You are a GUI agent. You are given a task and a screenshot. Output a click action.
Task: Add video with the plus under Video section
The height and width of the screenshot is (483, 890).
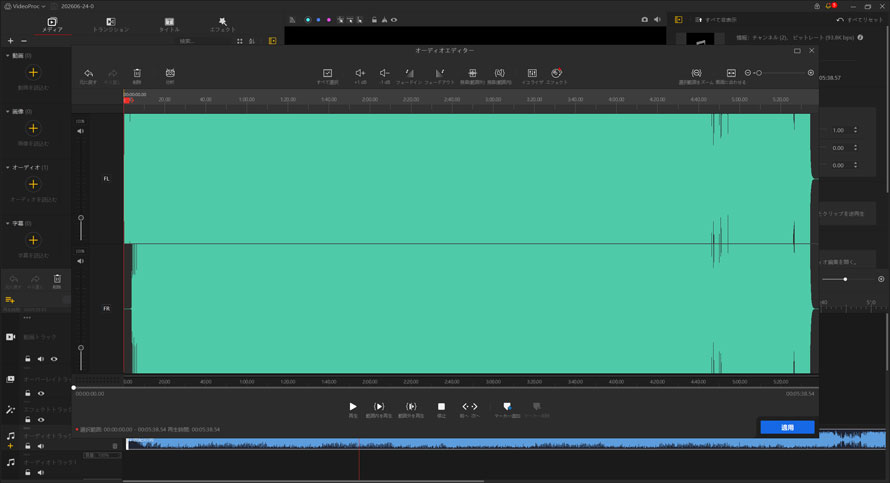click(x=33, y=73)
